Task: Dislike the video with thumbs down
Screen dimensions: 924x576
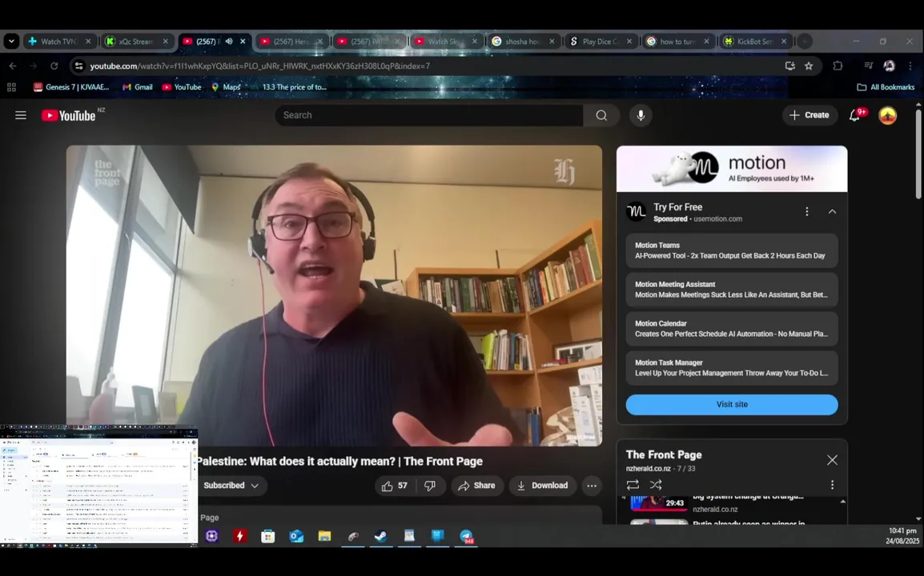Action: [430, 486]
